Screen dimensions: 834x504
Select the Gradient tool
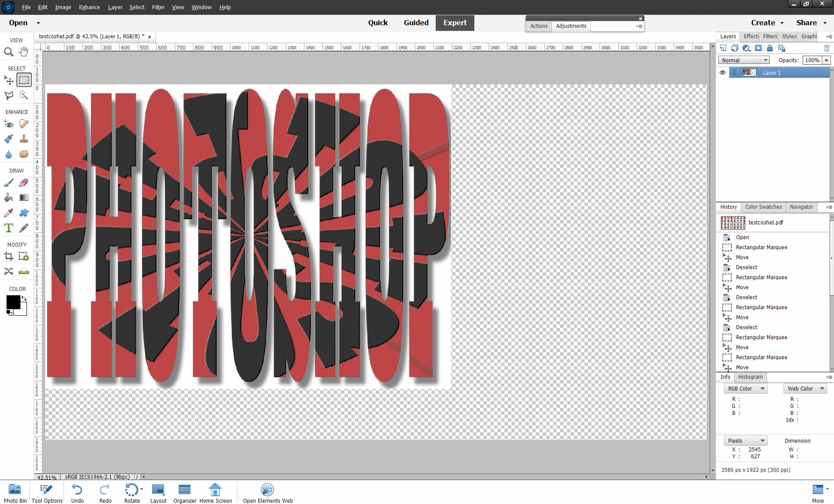coord(24,198)
